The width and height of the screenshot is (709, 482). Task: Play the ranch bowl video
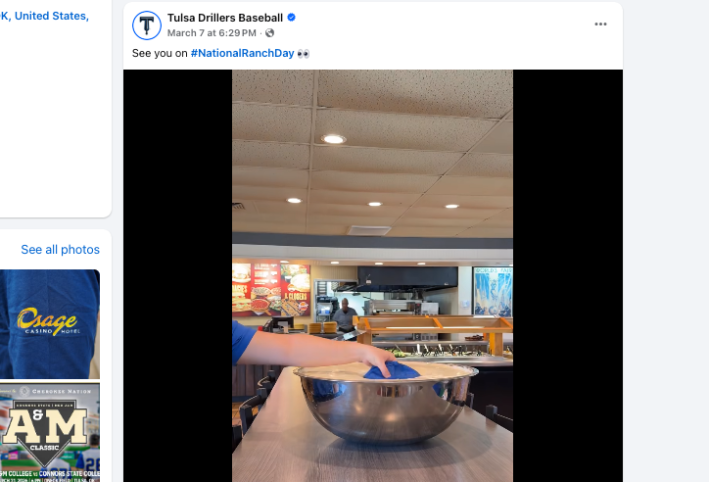[373, 276]
